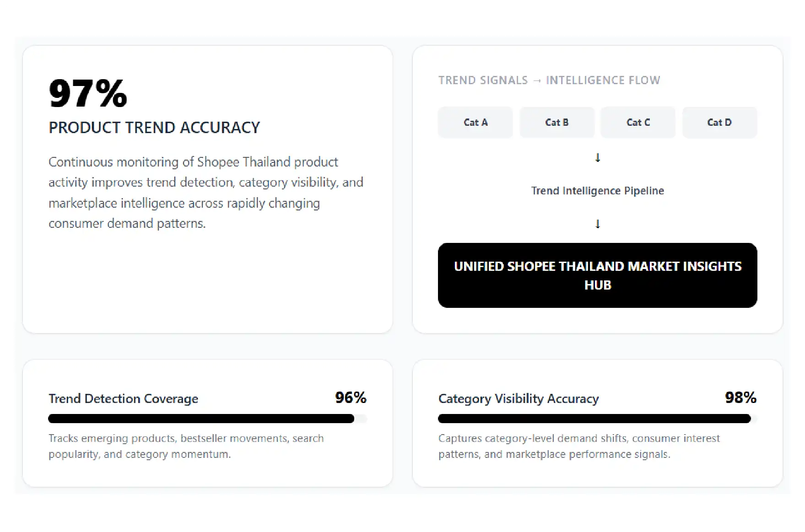Pick the Cat D category chip
The image size is (805, 532).
pyautogui.click(x=719, y=122)
